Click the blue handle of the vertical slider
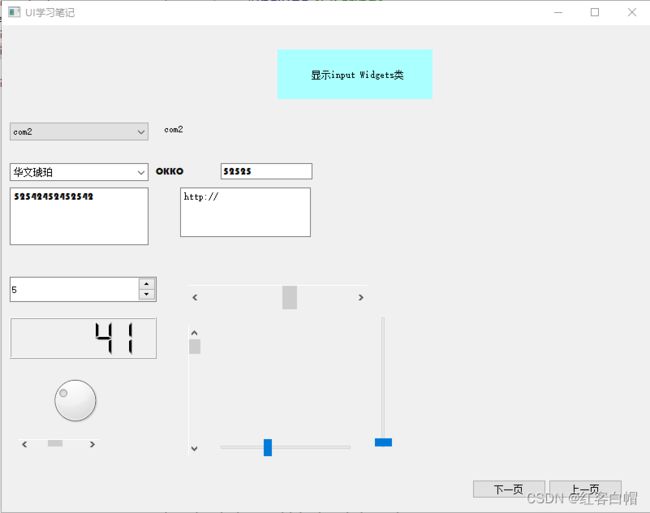The width and height of the screenshot is (650, 513). click(x=383, y=442)
